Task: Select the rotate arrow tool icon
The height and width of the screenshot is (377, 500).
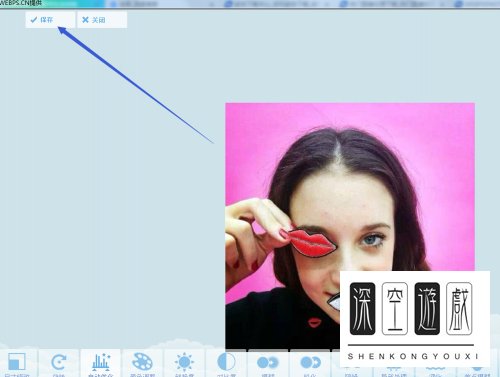Action: [x=59, y=363]
